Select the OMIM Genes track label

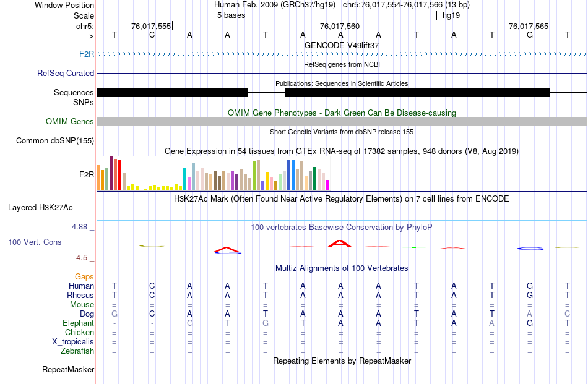pyautogui.click(x=70, y=121)
